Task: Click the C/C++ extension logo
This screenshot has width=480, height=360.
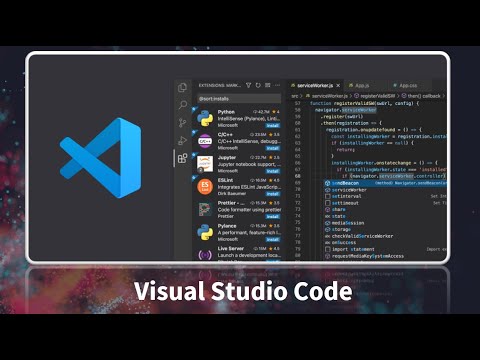Action: (205, 141)
